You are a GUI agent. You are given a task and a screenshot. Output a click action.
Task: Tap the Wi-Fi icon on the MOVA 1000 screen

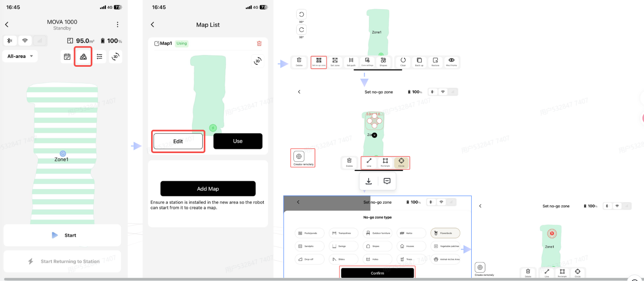(x=25, y=40)
